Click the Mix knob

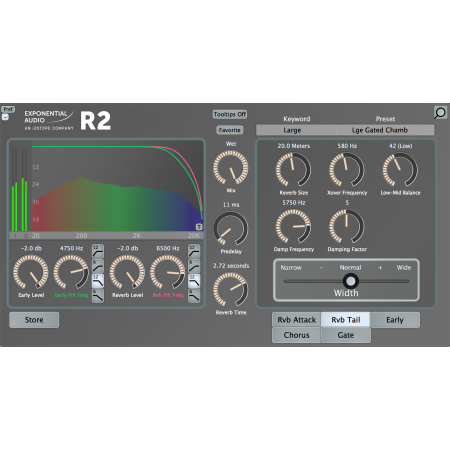point(231,167)
